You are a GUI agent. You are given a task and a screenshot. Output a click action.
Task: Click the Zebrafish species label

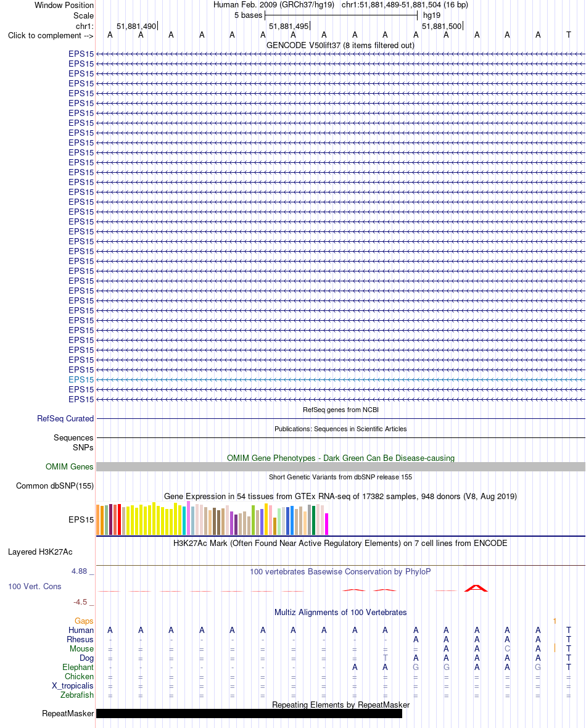(x=76, y=695)
